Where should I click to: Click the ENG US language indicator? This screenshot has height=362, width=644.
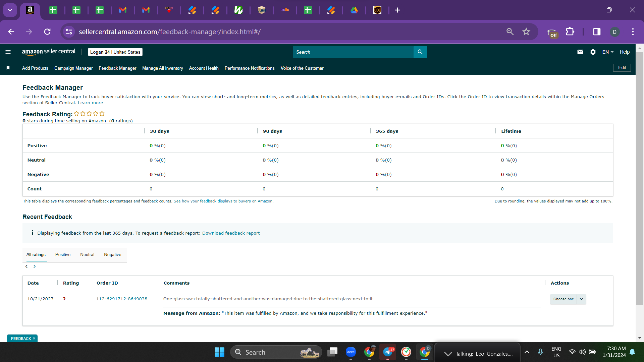coord(556,352)
